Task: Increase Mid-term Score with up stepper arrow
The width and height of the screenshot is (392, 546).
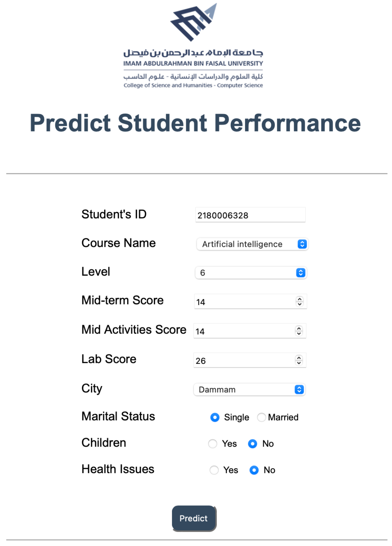Action: pyautogui.click(x=300, y=299)
